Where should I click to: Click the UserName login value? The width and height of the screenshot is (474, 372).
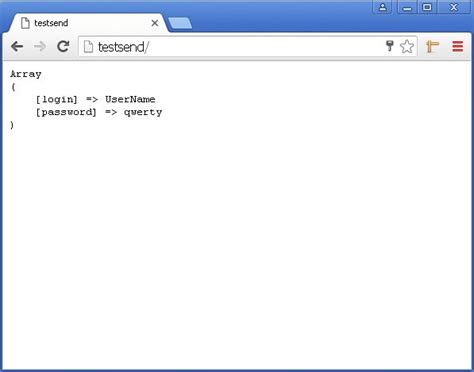pyautogui.click(x=130, y=99)
